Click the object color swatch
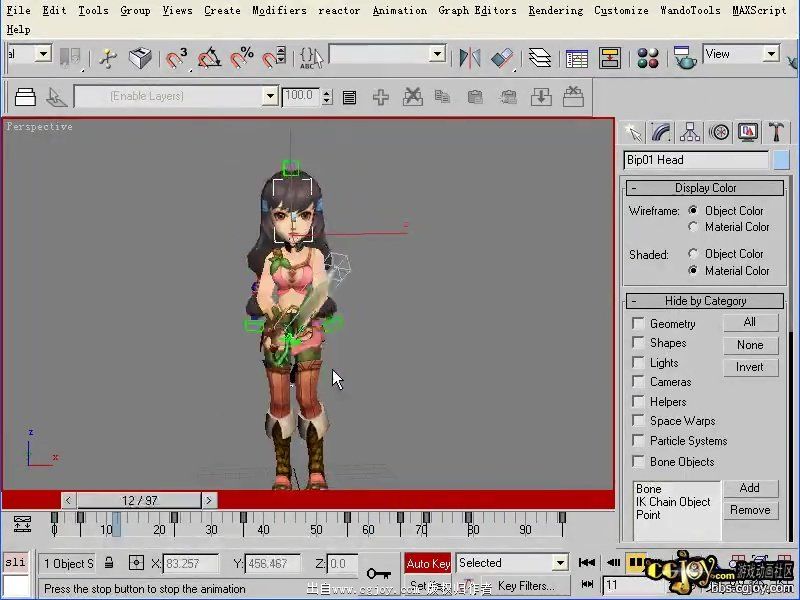 pos(781,160)
